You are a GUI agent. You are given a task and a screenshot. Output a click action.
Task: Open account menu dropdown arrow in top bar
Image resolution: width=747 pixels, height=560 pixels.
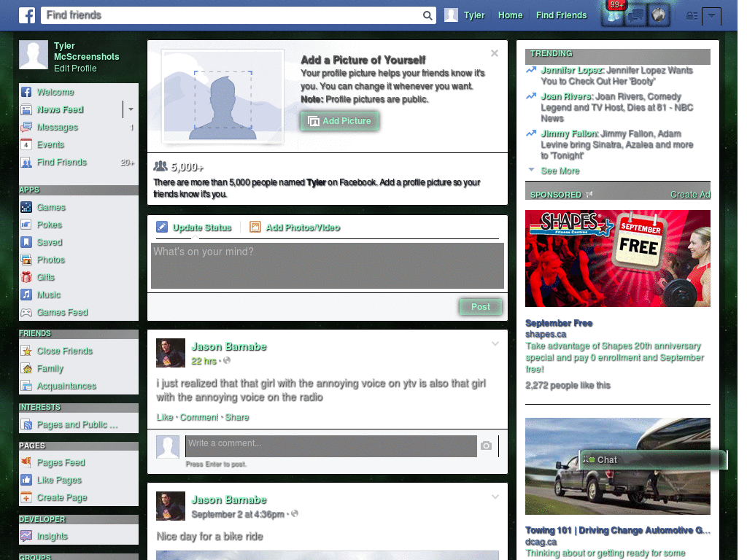pos(711,16)
